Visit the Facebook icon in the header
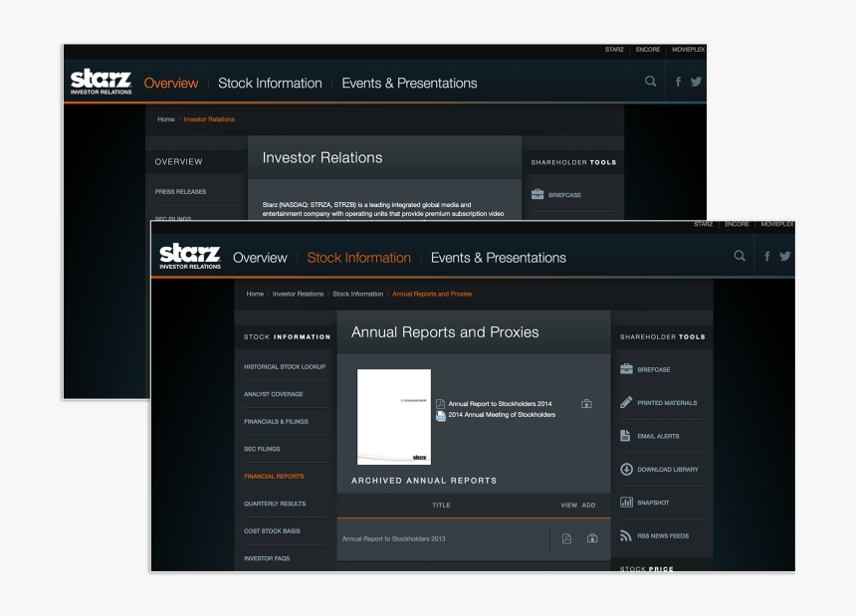 [766, 256]
